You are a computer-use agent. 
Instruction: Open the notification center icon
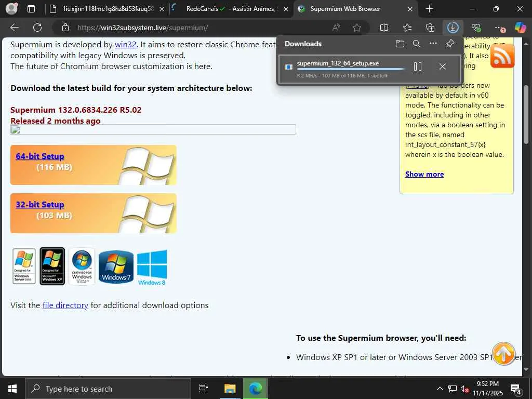point(516,389)
